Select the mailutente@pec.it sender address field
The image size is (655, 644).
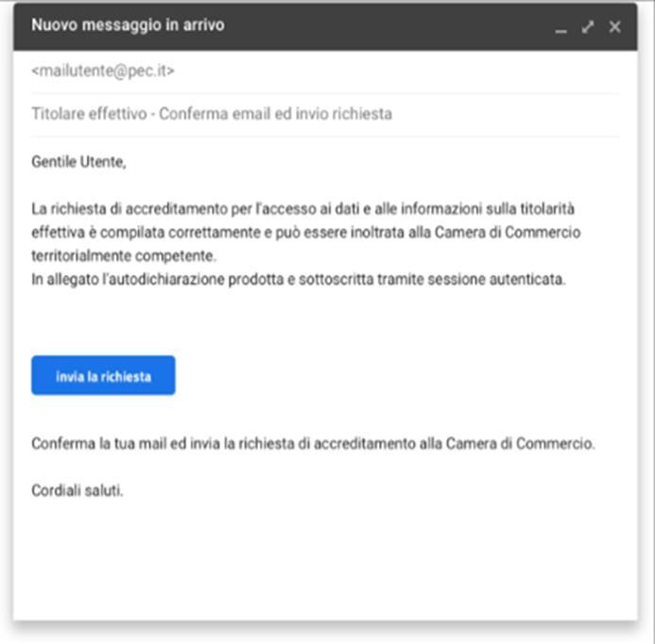click(x=103, y=71)
